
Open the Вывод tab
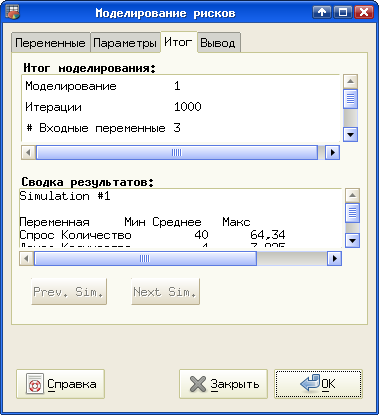click(218, 43)
